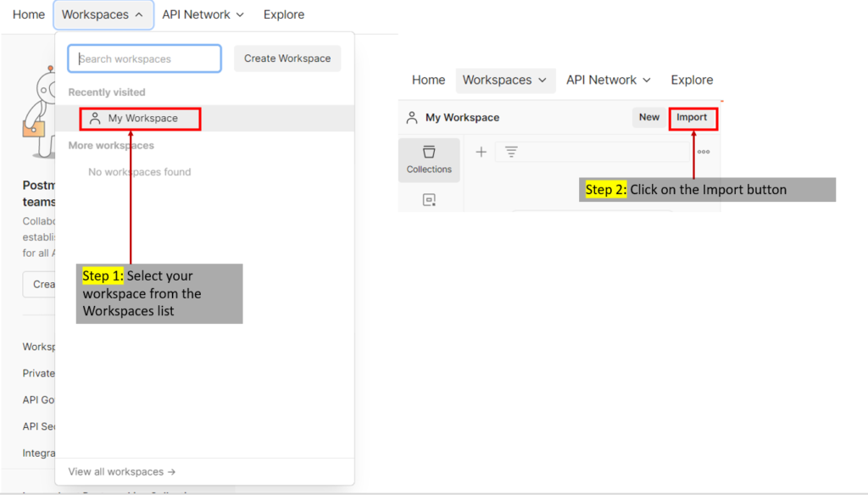The image size is (868, 495).
Task: Click the plus icon to add collection
Action: [x=481, y=152]
